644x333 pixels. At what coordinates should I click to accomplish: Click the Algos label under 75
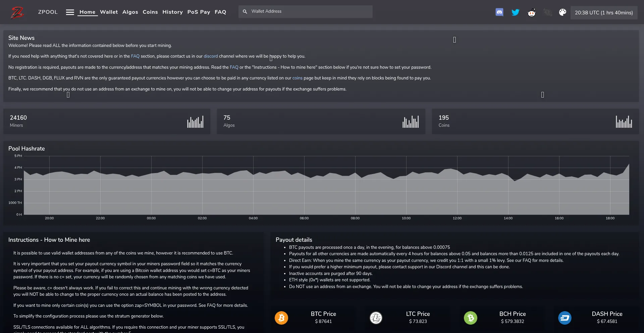pos(229,125)
